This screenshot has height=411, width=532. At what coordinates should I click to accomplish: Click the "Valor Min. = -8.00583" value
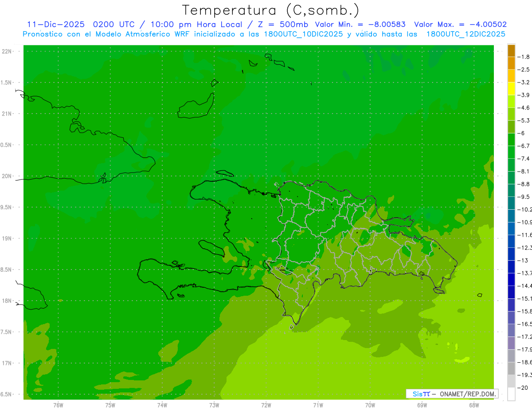[360, 24]
